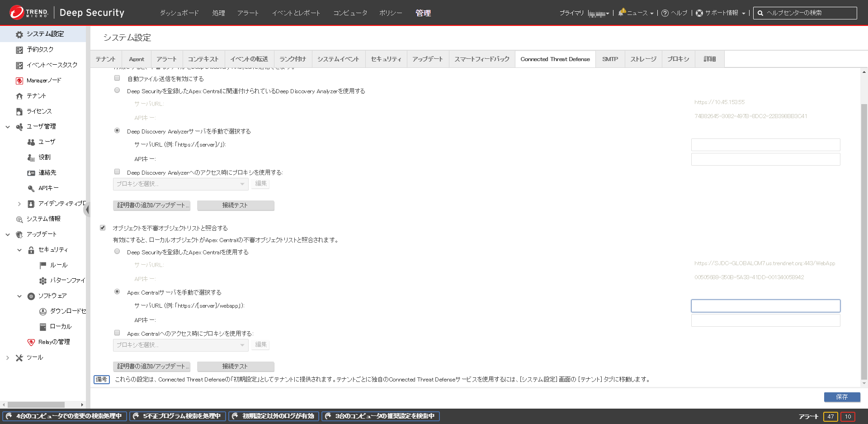Expand the Tools tree section

(x=8, y=357)
